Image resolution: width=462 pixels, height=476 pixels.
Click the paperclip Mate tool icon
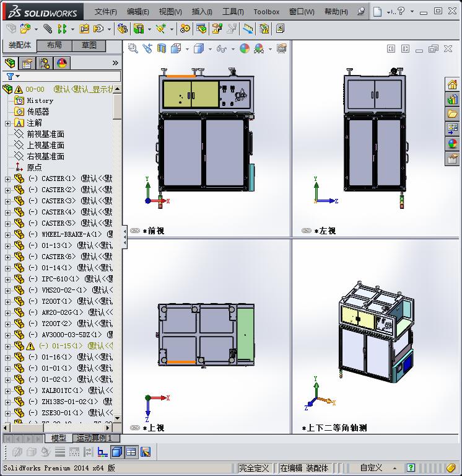pyautogui.click(x=47, y=29)
